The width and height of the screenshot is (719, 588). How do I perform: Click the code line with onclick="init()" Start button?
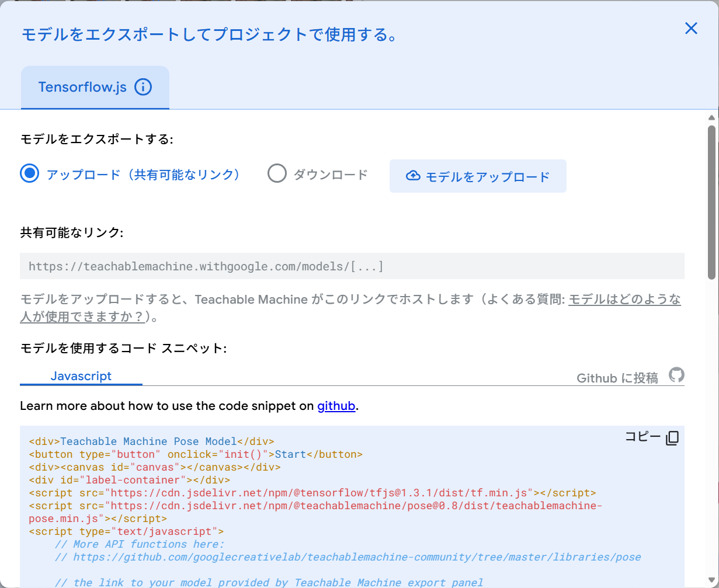coord(196,454)
